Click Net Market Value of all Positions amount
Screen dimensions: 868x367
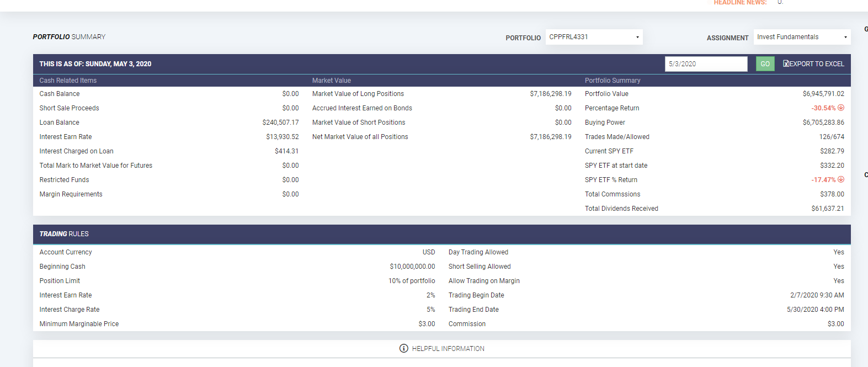(x=551, y=137)
